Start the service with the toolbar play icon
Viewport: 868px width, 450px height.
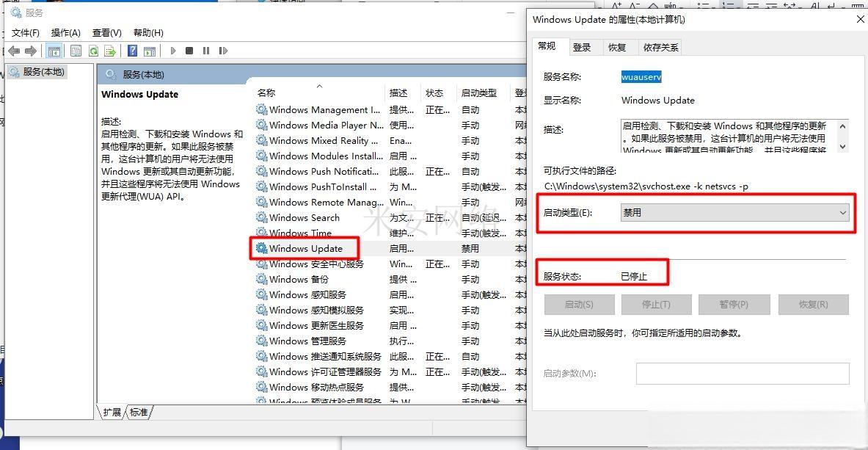coord(173,51)
